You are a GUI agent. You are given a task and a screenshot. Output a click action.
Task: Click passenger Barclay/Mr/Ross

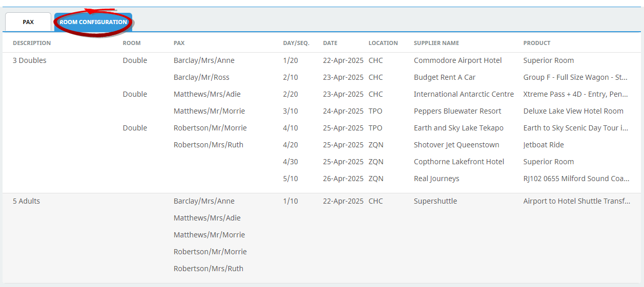(201, 77)
